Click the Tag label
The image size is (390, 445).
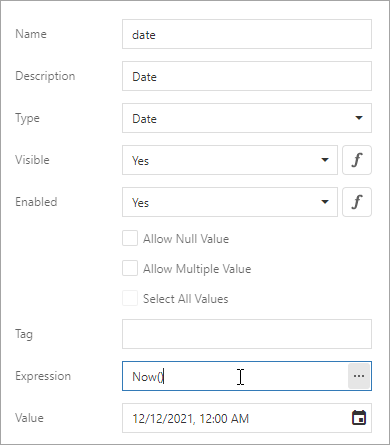pos(24,334)
